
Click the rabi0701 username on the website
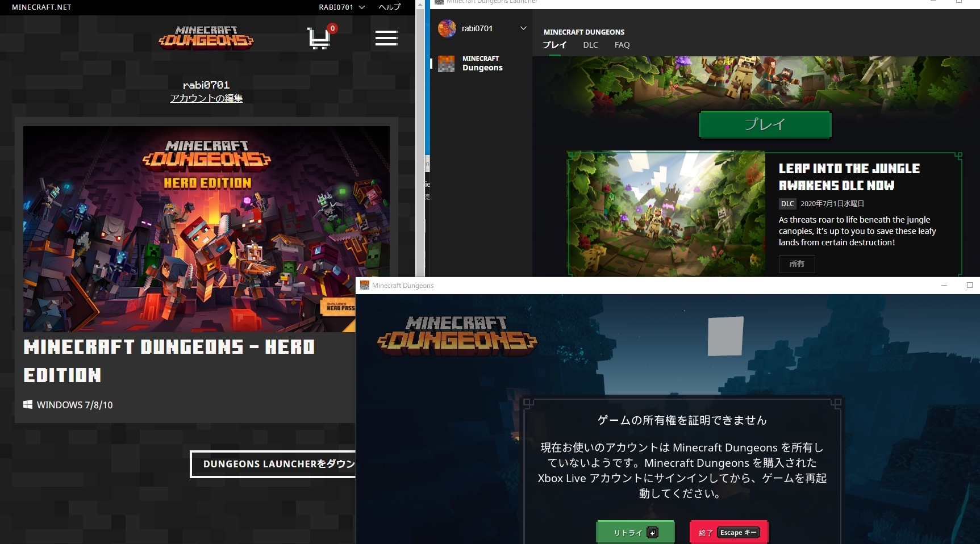point(206,85)
